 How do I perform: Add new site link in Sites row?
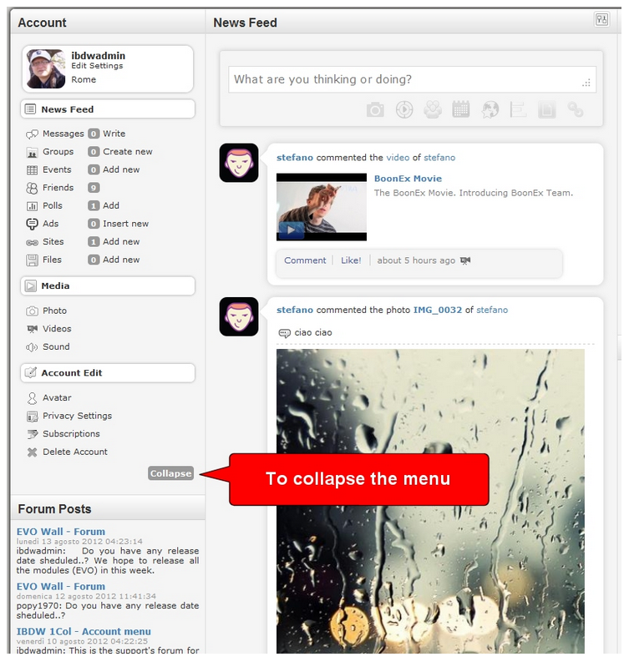[x=121, y=242]
